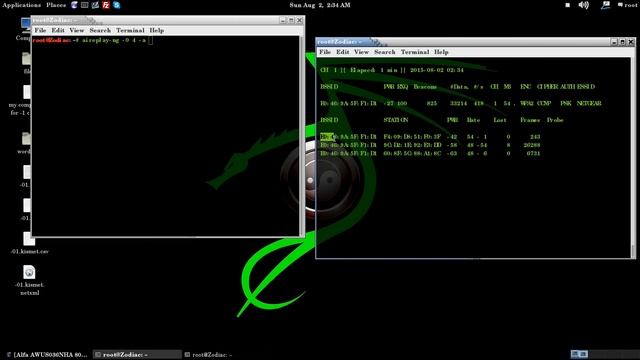Launch FileZilla from the top panel
640x360 pixels.
click(106, 5)
